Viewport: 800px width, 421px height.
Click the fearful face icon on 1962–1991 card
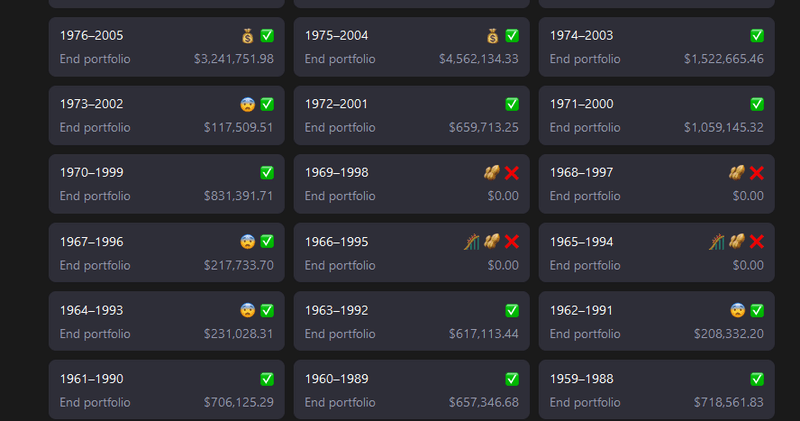pyautogui.click(x=737, y=310)
